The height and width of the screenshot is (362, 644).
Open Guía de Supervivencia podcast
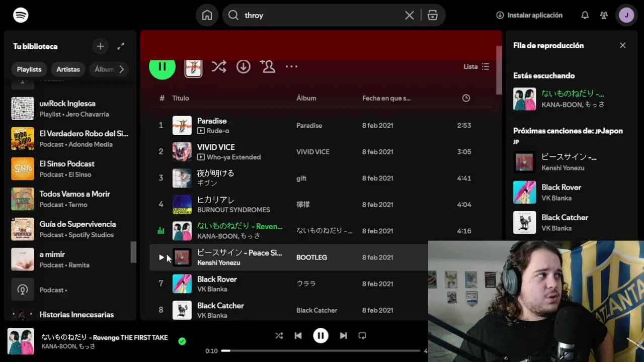click(70, 229)
